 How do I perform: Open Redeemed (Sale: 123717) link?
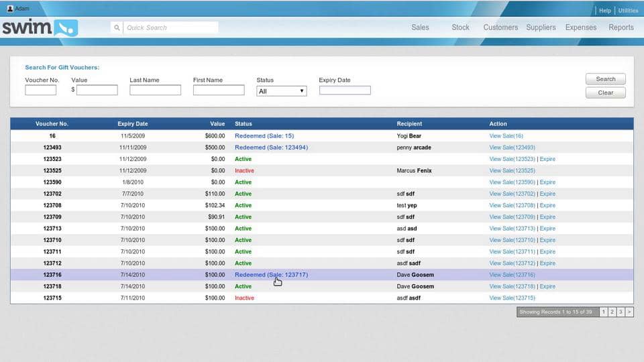[271, 275]
